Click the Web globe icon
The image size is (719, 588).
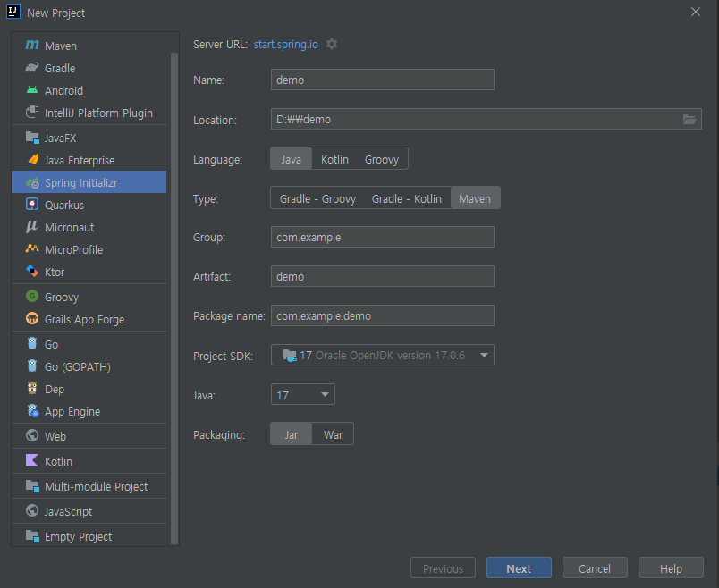tap(32, 436)
